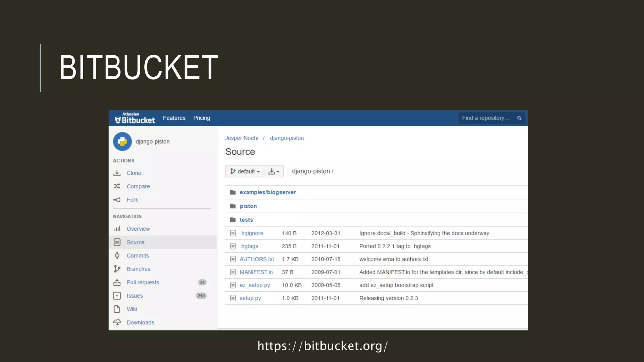Screen dimensions: 644x362
Task: Open Pull requests in navigation
Action: click(x=143, y=282)
